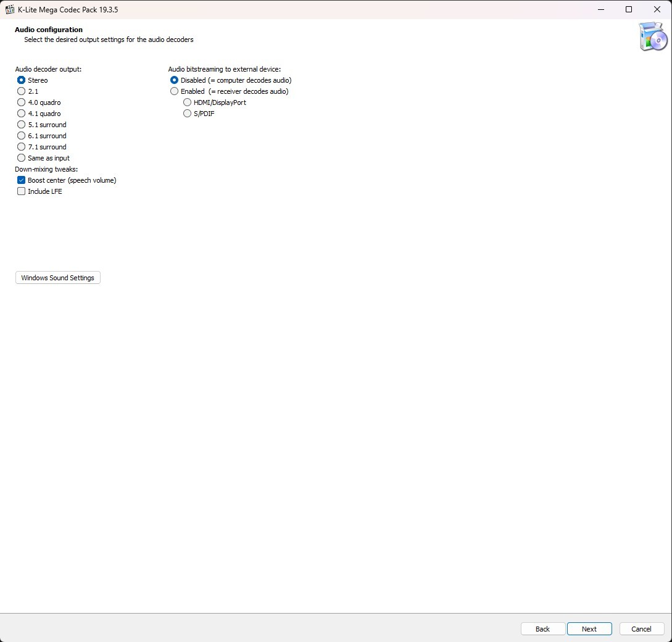
Task: Select 7.1 surround output
Action: click(x=22, y=147)
